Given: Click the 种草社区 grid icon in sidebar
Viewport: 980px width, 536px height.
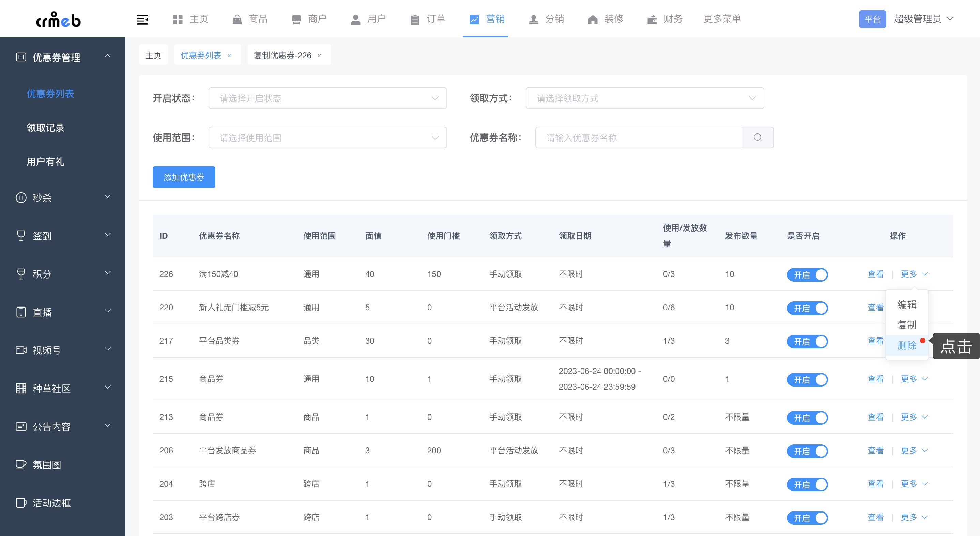Looking at the screenshot, I should tap(21, 388).
